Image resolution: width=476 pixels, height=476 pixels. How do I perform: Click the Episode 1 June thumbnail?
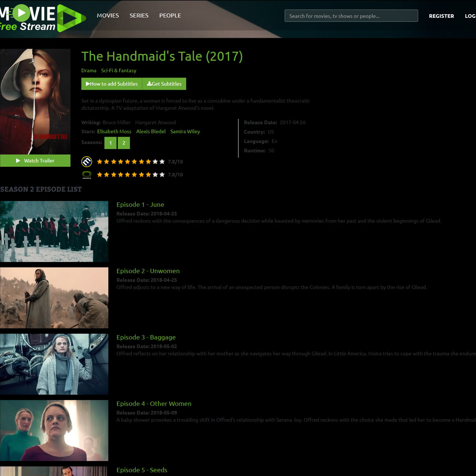54,231
